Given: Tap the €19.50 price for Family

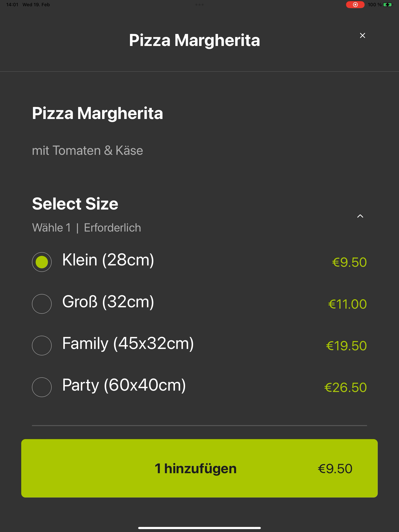Looking at the screenshot, I should pyautogui.click(x=346, y=346).
